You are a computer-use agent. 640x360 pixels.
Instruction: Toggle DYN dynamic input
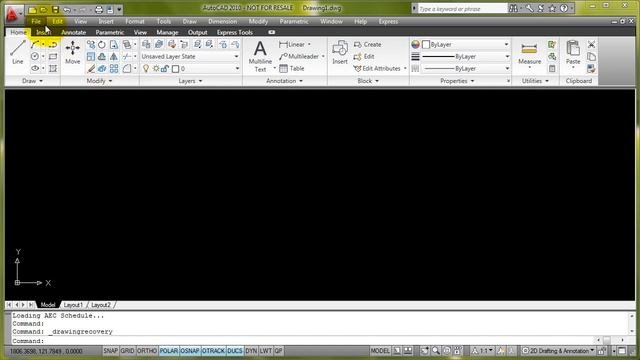251,351
